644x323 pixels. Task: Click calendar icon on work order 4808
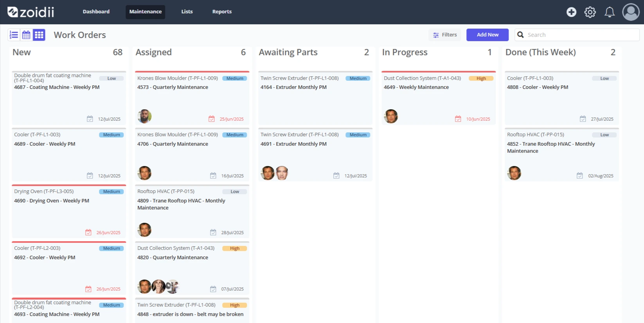583,119
